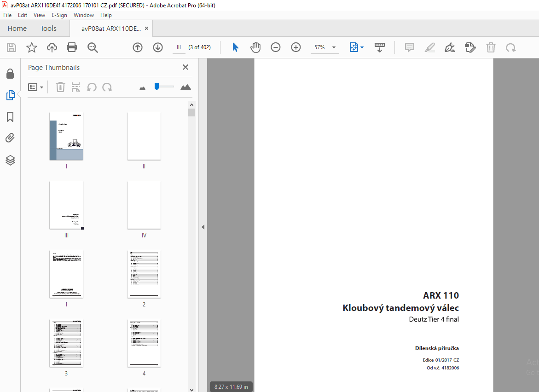The height and width of the screenshot is (392, 539).
Task: Activate the arrow Selection tool
Action: (x=235, y=47)
